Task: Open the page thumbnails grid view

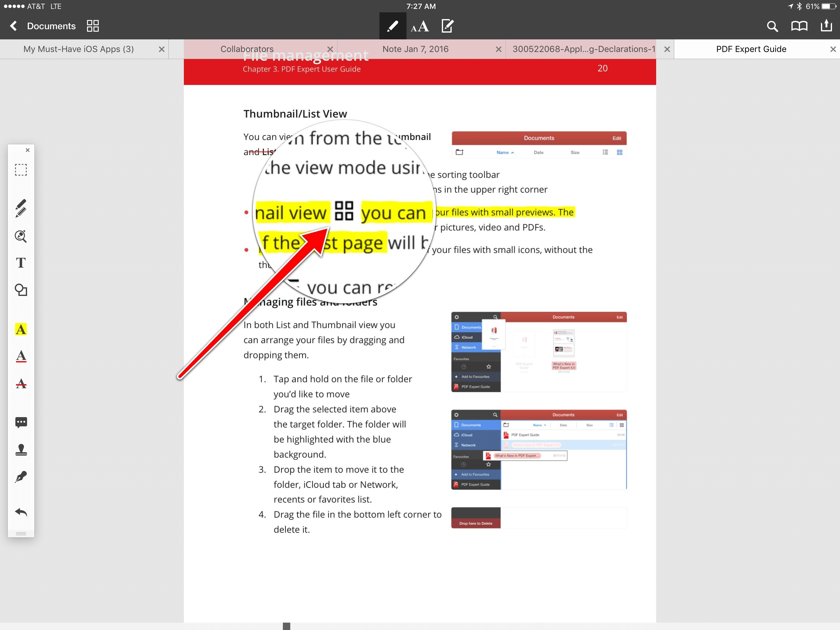Action: click(x=93, y=26)
